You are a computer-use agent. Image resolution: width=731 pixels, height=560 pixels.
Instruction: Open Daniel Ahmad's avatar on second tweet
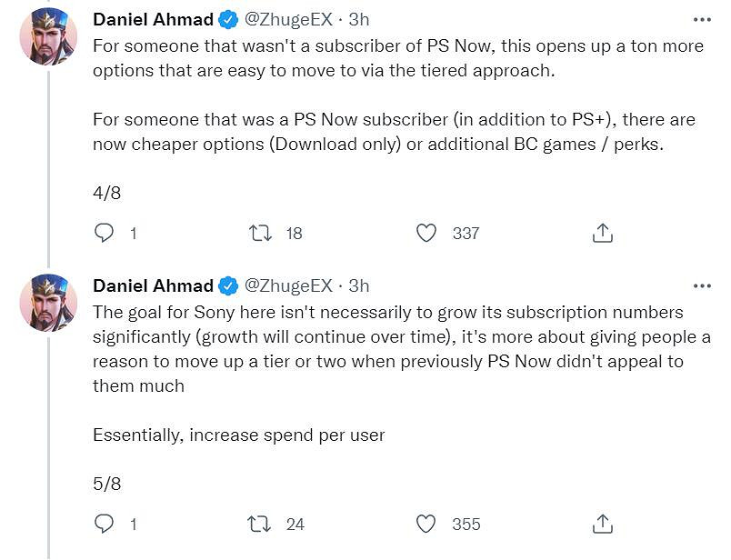click(x=48, y=301)
